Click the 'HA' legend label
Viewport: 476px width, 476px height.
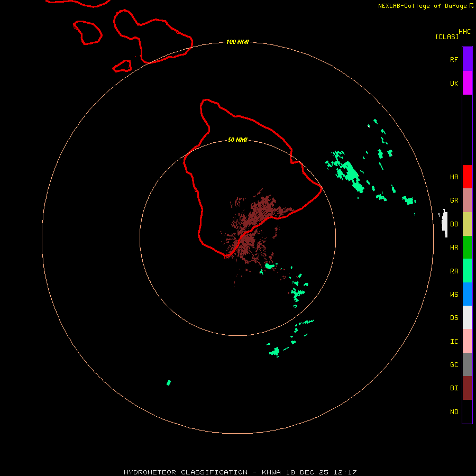tap(454, 177)
